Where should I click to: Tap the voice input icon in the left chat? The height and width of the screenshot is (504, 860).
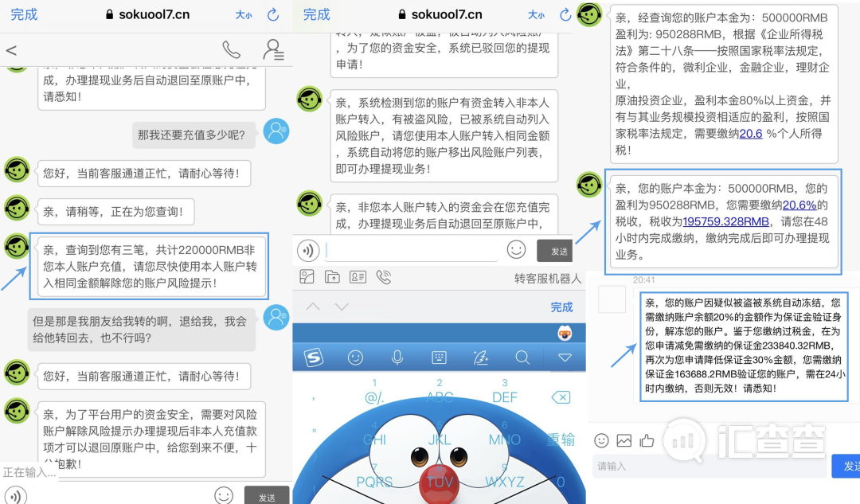point(15,496)
